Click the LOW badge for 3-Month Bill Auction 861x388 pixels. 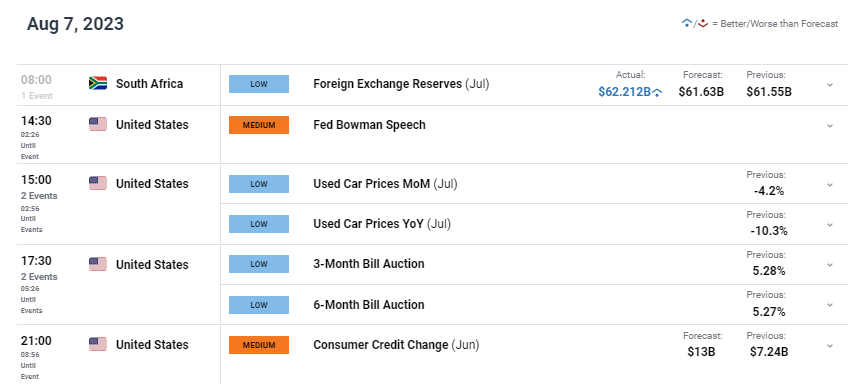coord(259,264)
